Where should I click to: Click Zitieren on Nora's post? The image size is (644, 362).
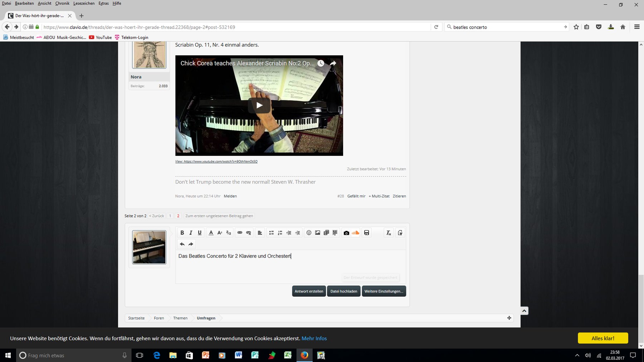click(399, 196)
